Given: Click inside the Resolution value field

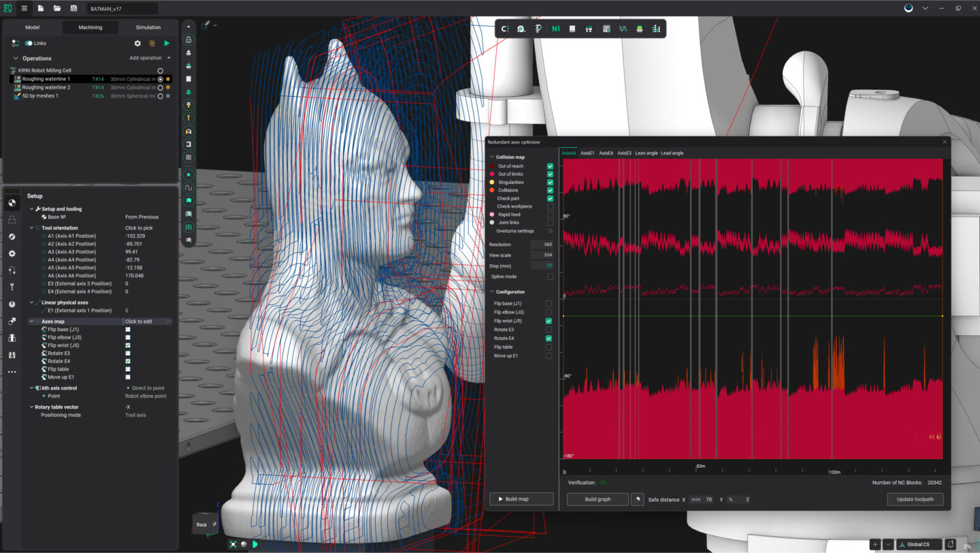Looking at the screenshot, I should (x=542, y=243).
